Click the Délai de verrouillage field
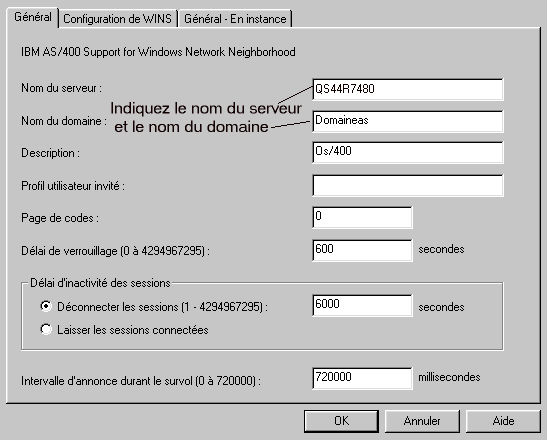Image resolution: width=547 pixels, height=440 pixels. coord(362,250)
